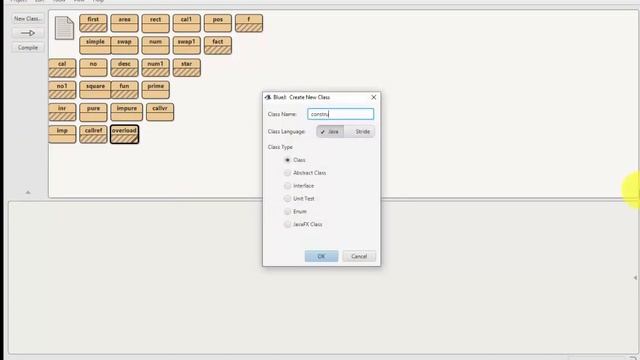Select the 'desc' class box

(x=124, y=68)
